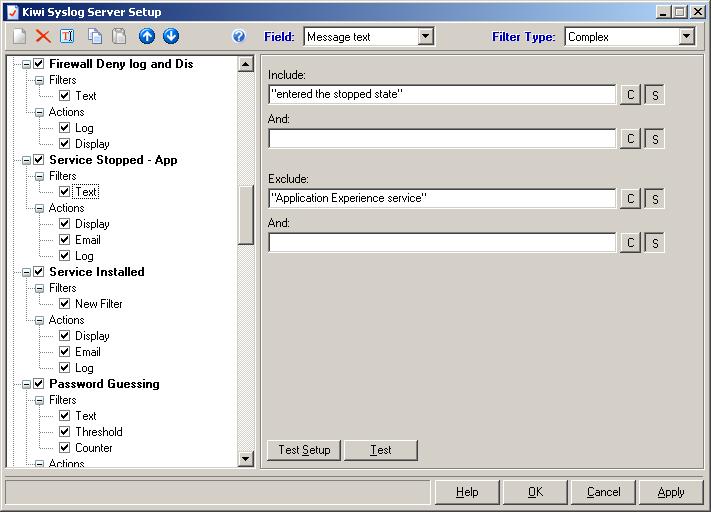Open the Filter Type dropdown
This screenshot has width=711, height=512.
[x=687, y=36]
